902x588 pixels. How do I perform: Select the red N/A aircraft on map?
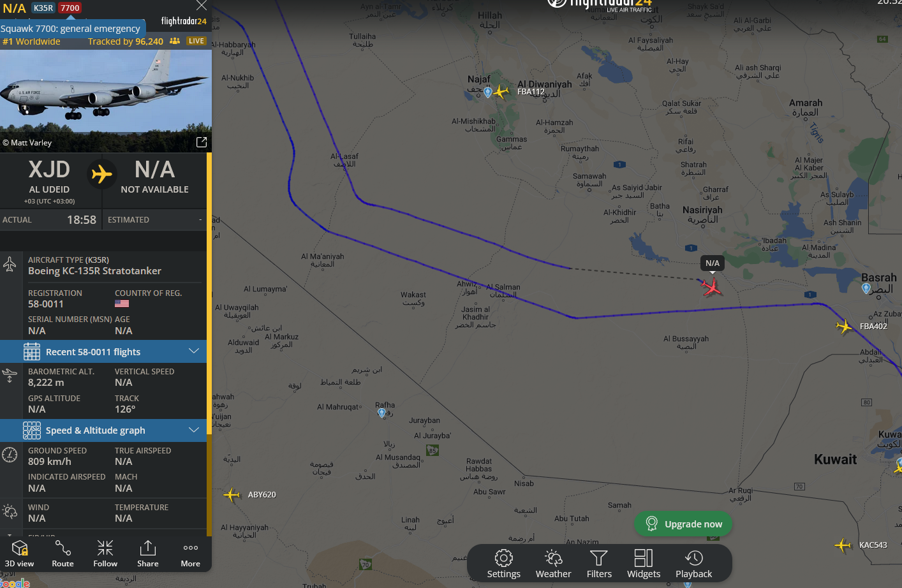coord(711,287)
